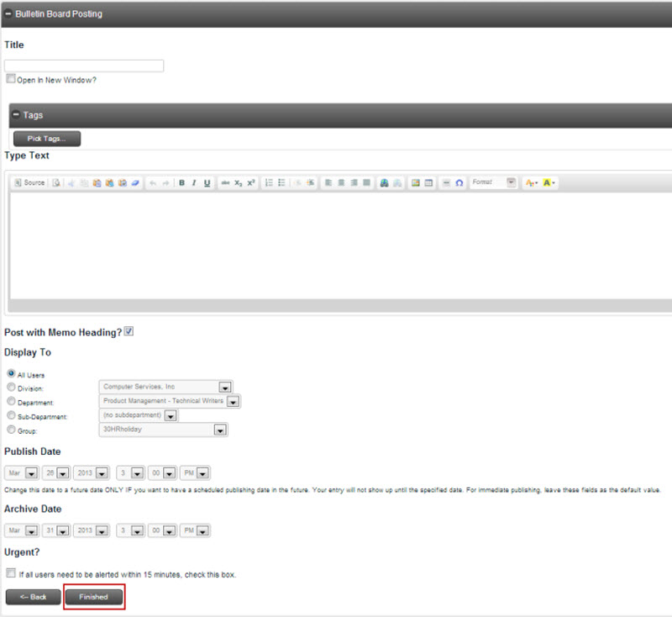The image size is (672, 617).
Task: Select the Department radio button
Action: pyautogui.click(x=11, y=402)
